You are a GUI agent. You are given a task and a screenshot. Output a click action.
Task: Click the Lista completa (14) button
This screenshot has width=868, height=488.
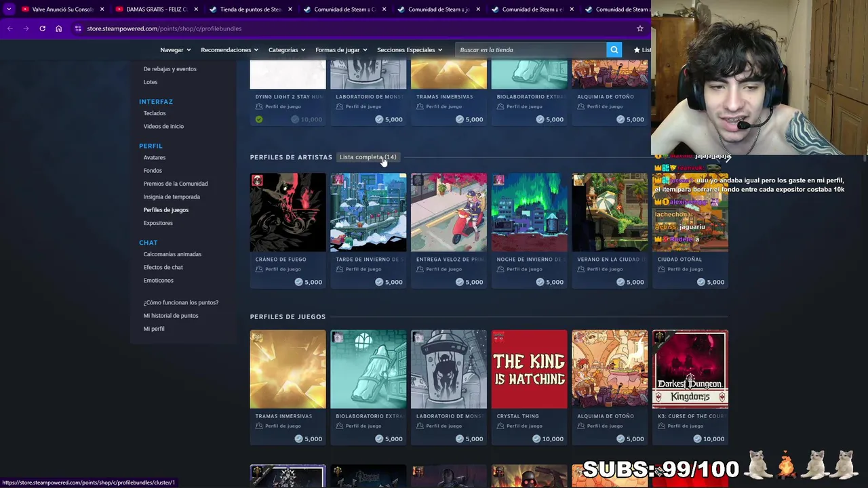coord(368,157)
